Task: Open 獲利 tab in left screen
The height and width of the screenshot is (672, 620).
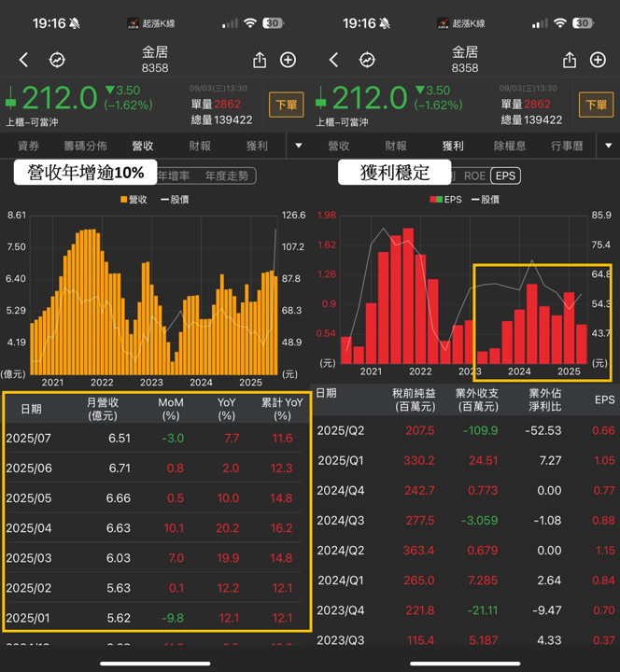Action: (x=257, y=146)
